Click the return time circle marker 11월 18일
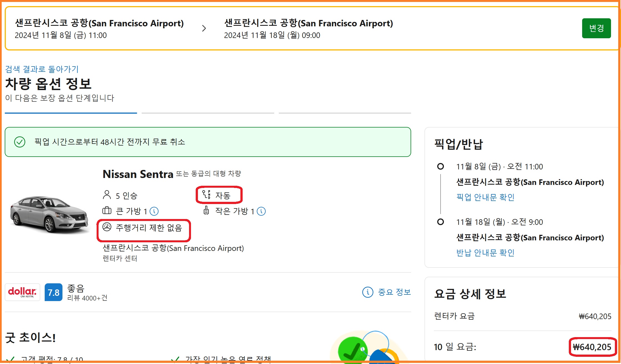 tap(441, 222)
